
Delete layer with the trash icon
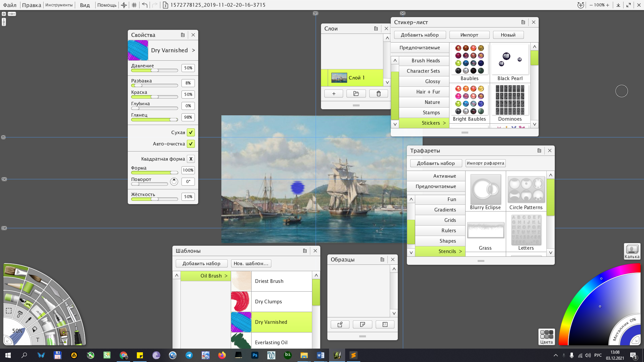[379, 94]
